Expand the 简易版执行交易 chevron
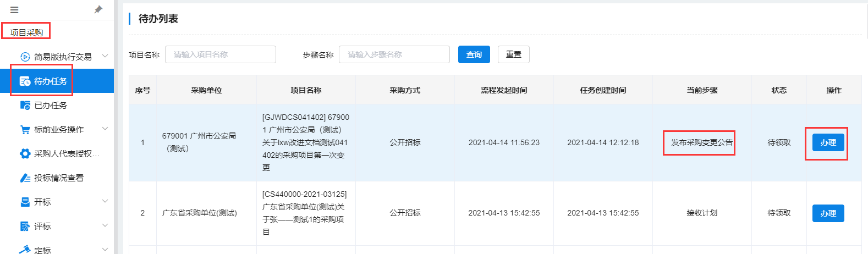The image size is (868, 254). (105, 56)
